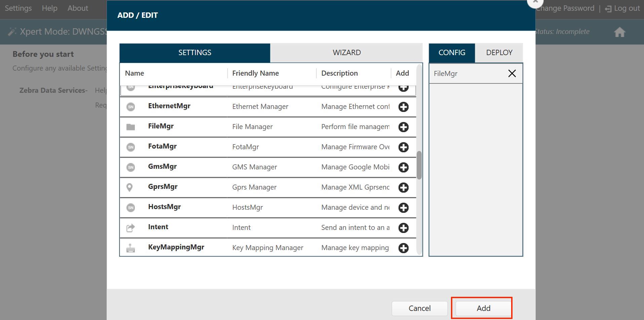
Task: Click the 'File Manager' friendly name cell
Action: coord(252,127)
